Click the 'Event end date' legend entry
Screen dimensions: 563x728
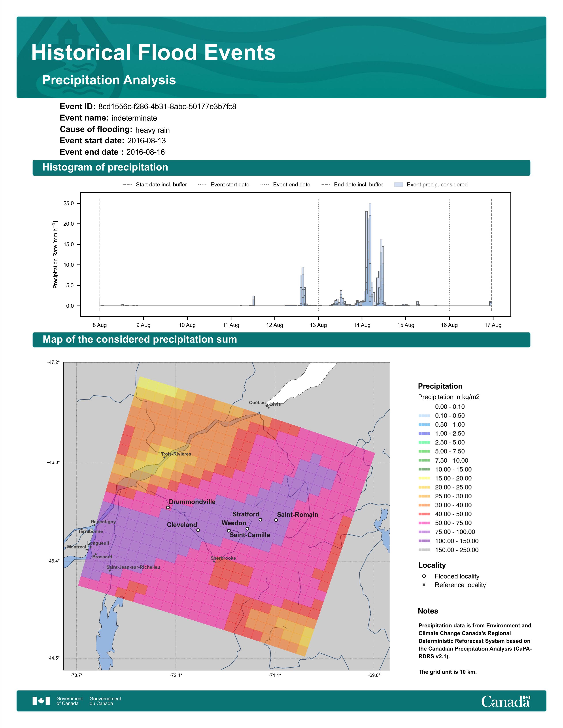click(285, 185)
